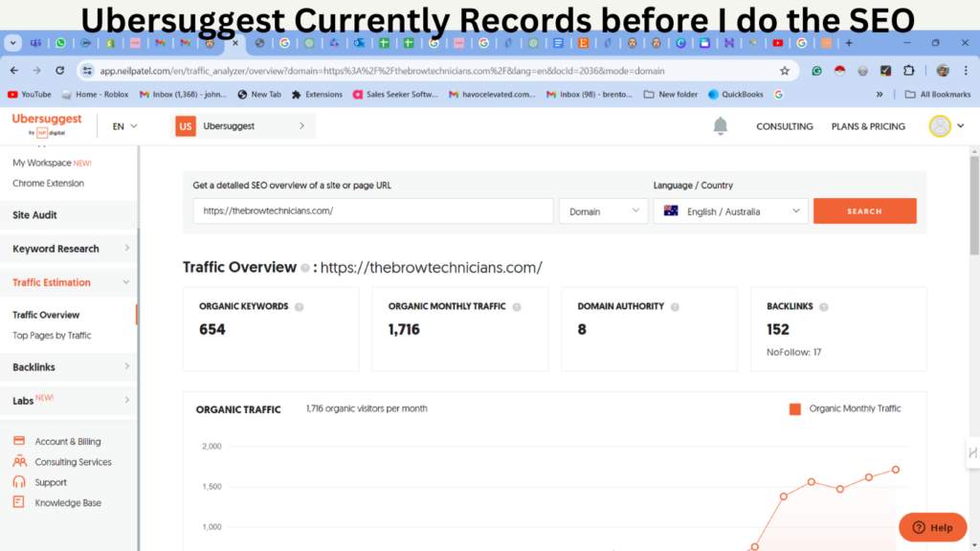Open Consulting Services

(x=62, y=462)
